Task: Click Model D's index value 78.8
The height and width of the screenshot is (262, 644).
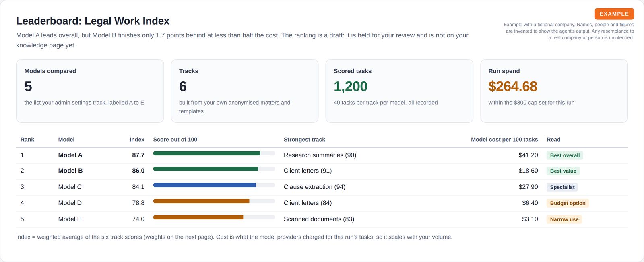Action: (138, 203)
